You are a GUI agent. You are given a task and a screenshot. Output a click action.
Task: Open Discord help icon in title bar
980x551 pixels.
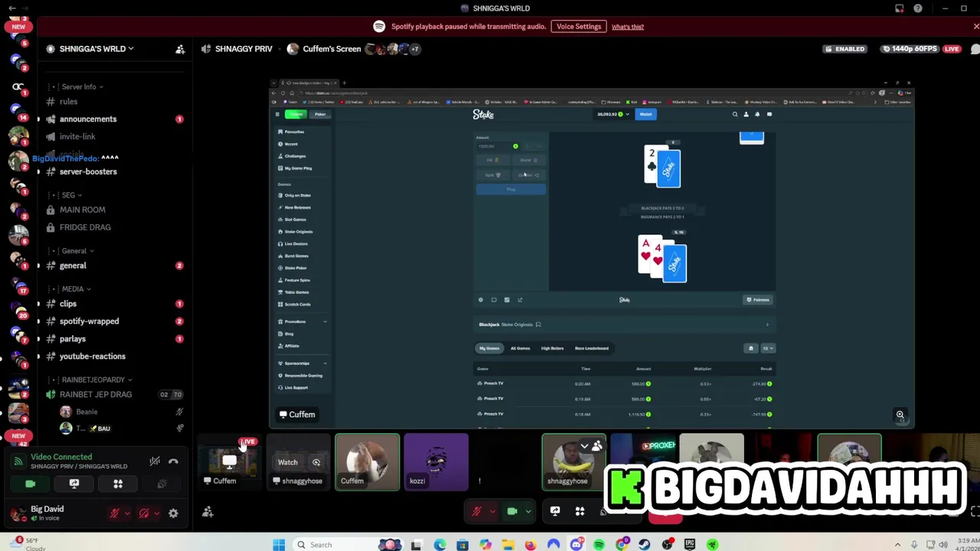click(x=918, y=8)
